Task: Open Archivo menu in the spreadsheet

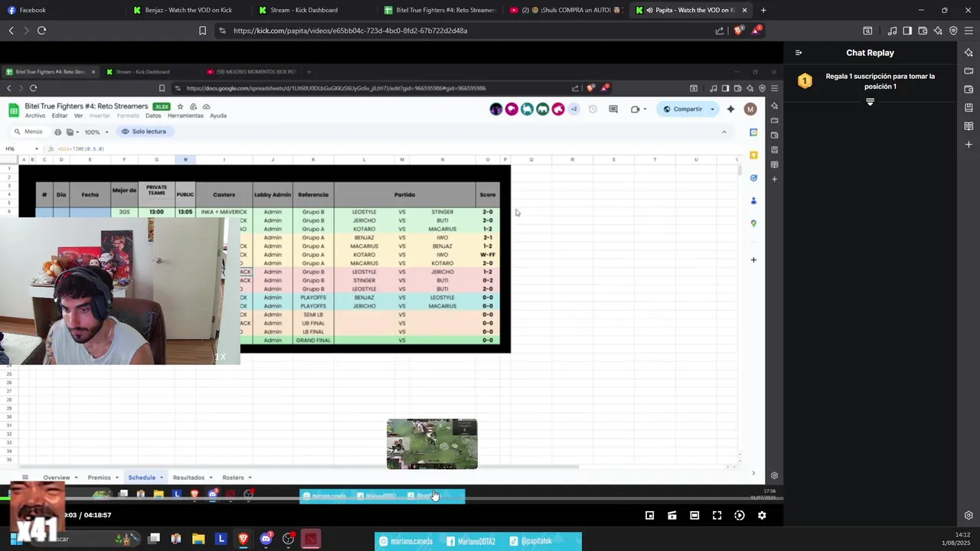Action: (x=35, y=116)
